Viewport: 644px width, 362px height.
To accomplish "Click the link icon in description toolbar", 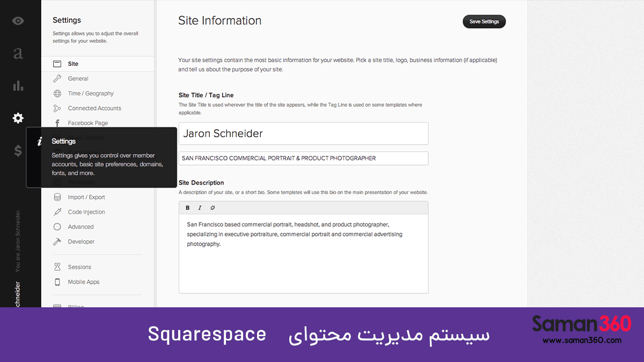I will tap(213, 208).
